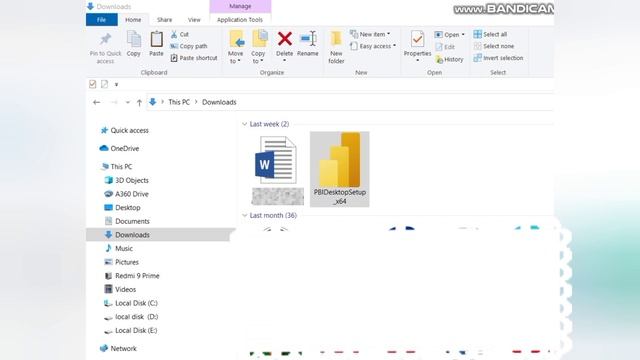Image resolution: width=640 pixels, height=360 pixels.
Task: Open the recent locations dropdown arrow
Action: [x=128, y=102]
